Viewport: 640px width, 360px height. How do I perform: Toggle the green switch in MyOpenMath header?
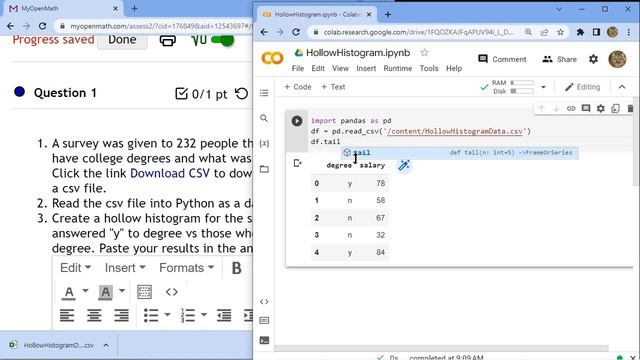click(223, 40)
